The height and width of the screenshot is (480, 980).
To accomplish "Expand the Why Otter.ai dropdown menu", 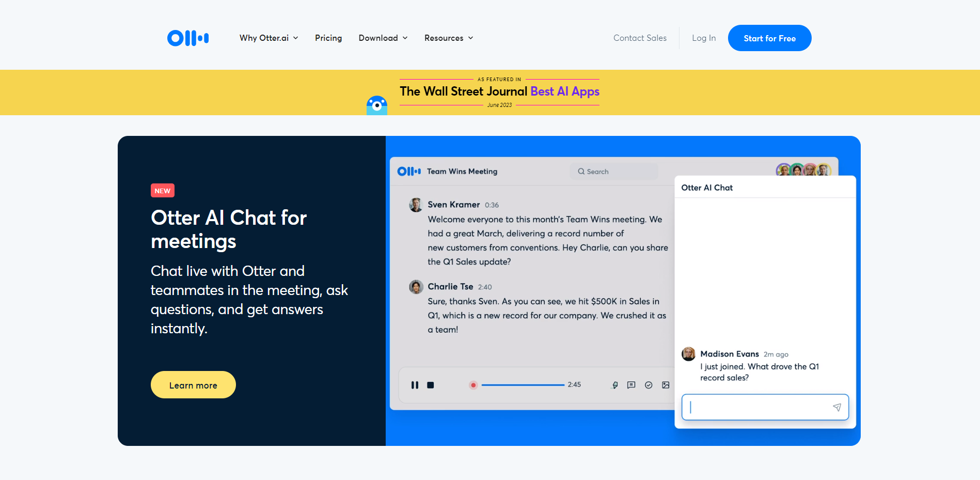I will click(268, 38).
